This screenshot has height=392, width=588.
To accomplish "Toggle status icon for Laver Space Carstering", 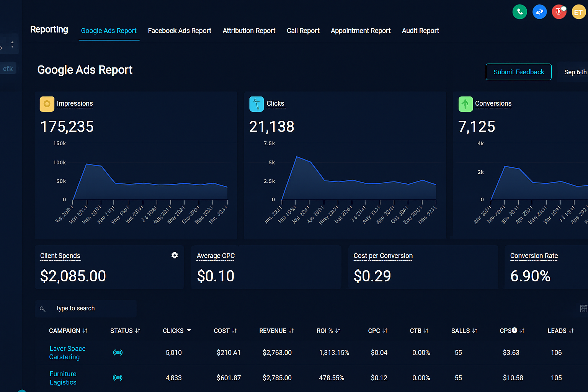I will 118,353.
